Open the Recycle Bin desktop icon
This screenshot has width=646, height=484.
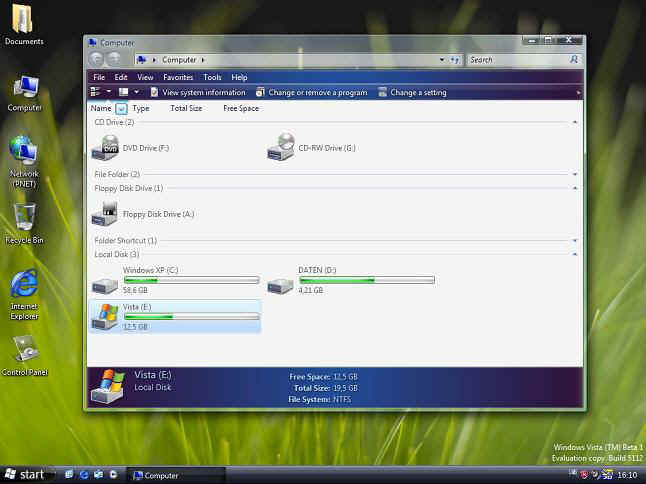[24, 218]
